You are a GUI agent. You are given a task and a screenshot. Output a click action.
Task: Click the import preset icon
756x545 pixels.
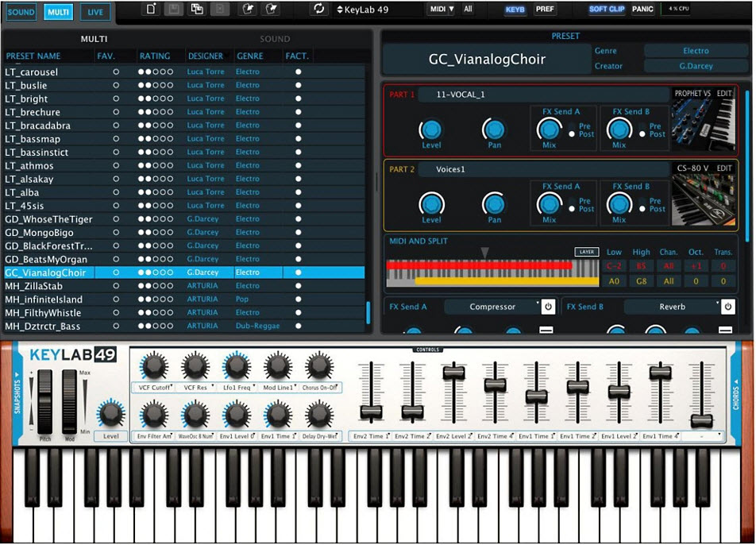248,9
